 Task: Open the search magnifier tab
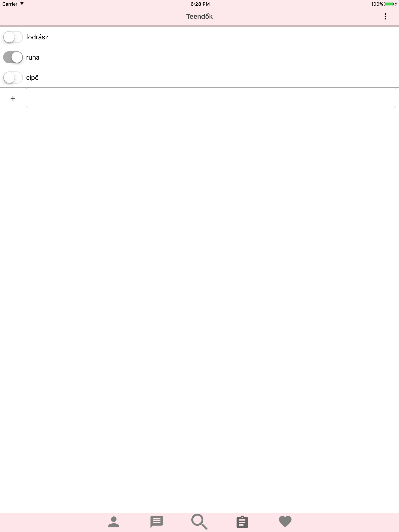[x=199, y=522]
